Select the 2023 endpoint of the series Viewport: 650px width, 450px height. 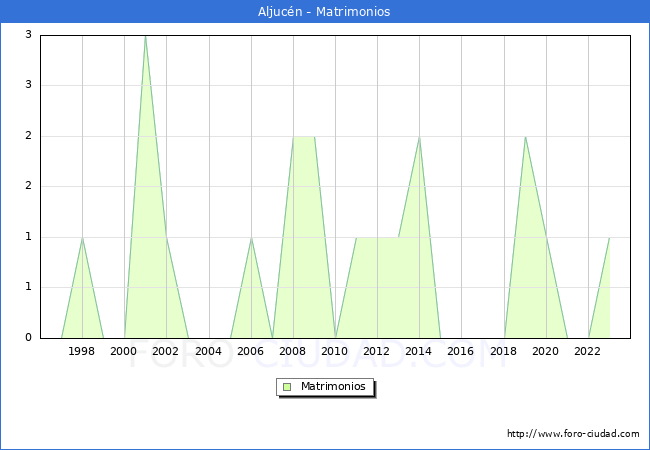coord(609,238)
